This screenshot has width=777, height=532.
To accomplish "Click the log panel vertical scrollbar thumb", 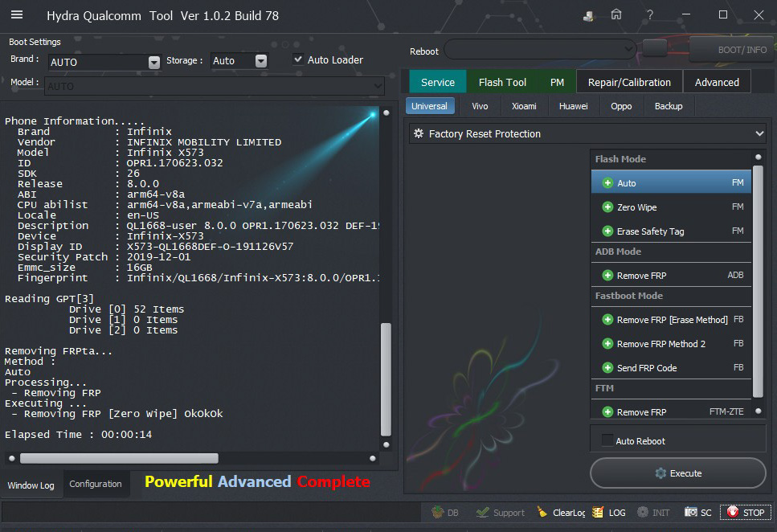I will click(386, 379).
